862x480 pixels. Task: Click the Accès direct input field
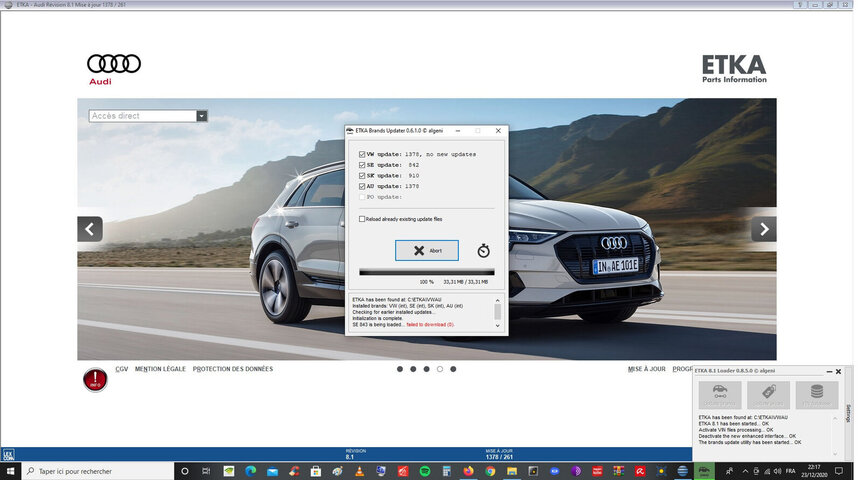coord(143,116)
